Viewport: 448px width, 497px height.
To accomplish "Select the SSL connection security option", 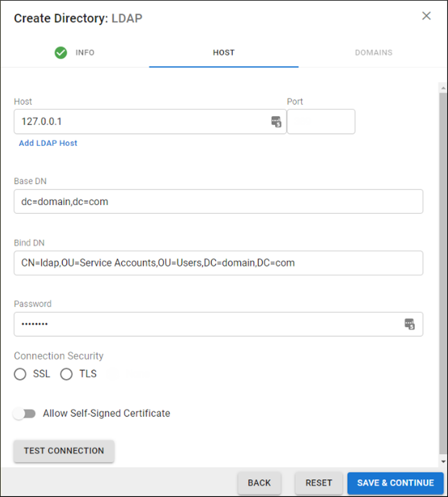I will pyautogui.click(x=20, y=374).
